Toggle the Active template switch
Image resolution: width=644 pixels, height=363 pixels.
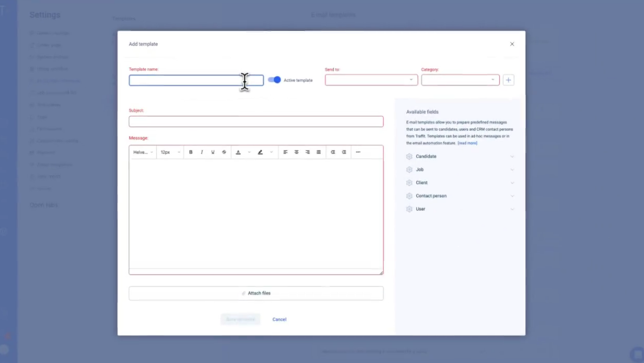tap(274, 80)
